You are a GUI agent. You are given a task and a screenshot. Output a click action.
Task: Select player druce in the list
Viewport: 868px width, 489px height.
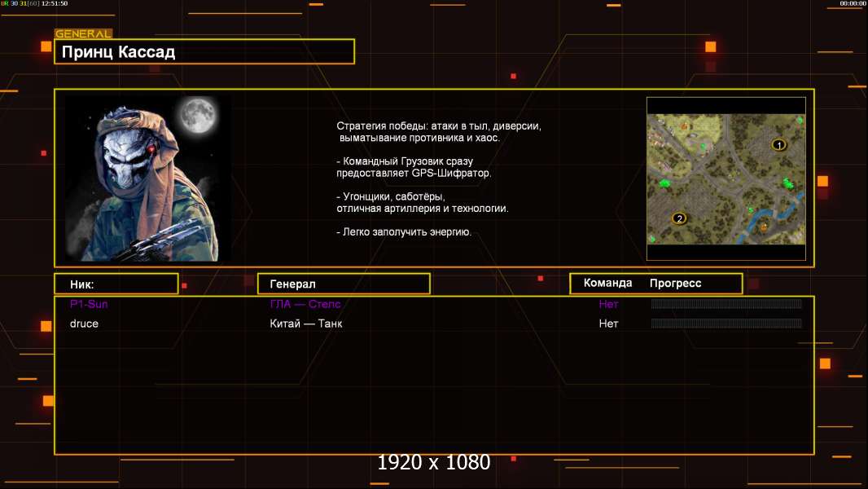tap(84, 324)
